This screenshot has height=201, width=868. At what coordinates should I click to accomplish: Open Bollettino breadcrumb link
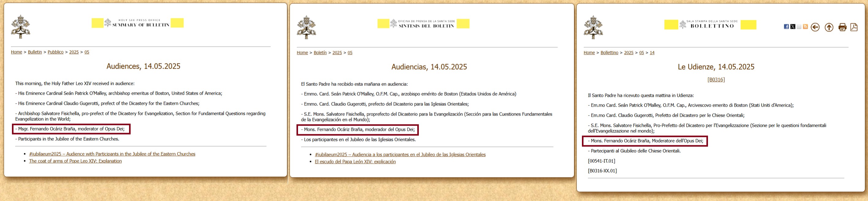(610, 52)
